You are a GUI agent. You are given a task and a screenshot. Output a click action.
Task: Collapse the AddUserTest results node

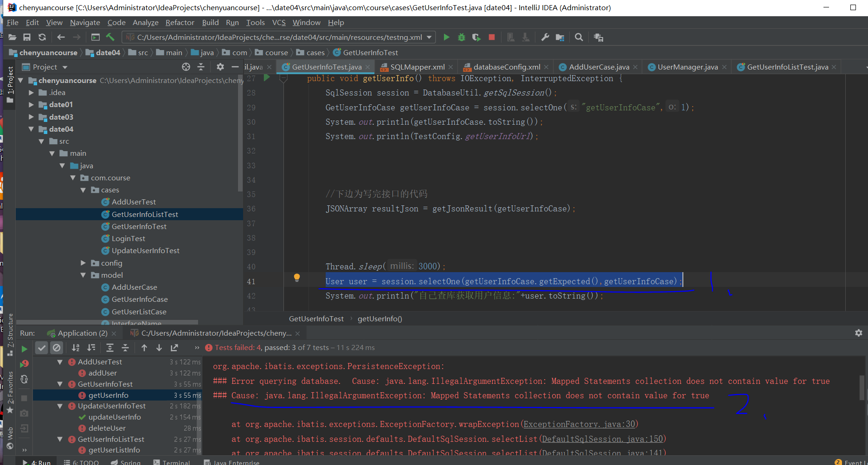(60, 362)
